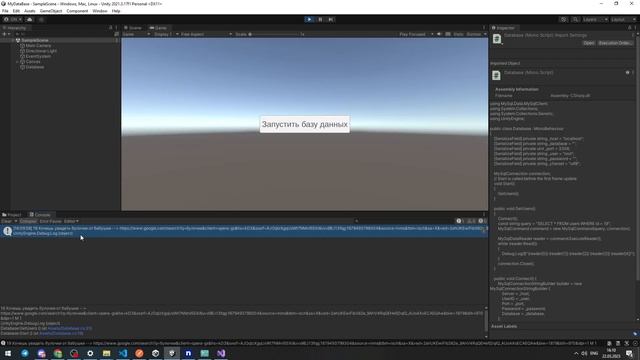Select the Inspector tab
Viewport: 640px width, 360px height.
(503, 28)
